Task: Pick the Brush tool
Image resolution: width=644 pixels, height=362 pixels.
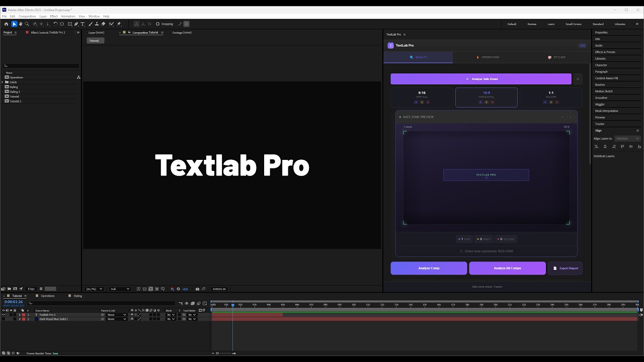Action: [91, 24]
